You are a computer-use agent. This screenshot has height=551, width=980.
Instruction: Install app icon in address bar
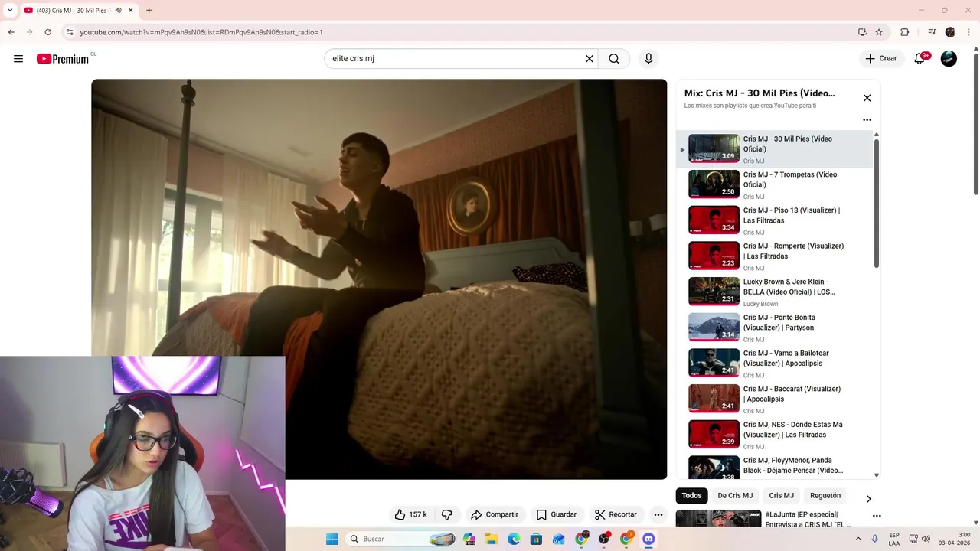[x=862, y=32]
